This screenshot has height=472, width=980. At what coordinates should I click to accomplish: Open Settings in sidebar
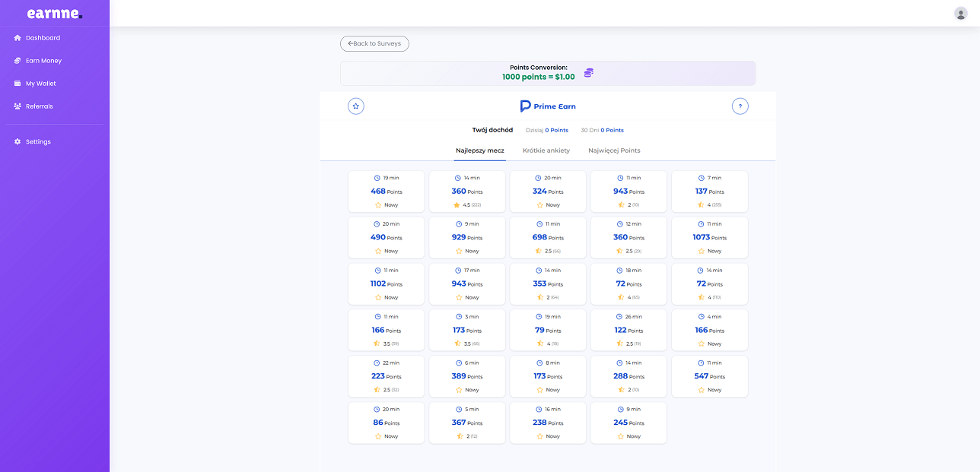tap(55, 142)
